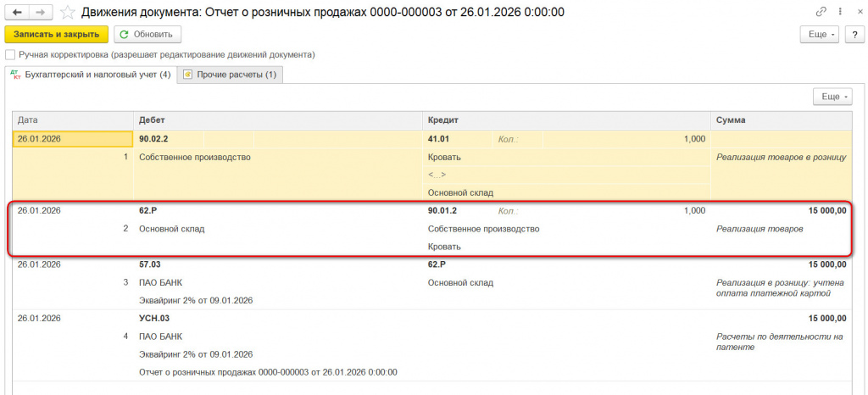The height and width of the screenshot is (395, 868).
Task: Click Кровать in the 41.01 credit row
Action: (444, 157)
